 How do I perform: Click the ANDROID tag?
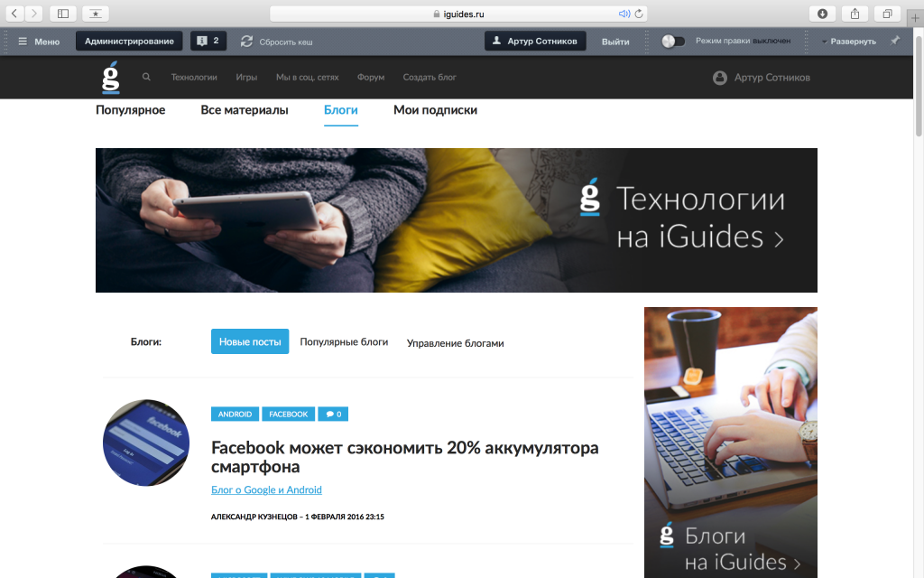235,414
